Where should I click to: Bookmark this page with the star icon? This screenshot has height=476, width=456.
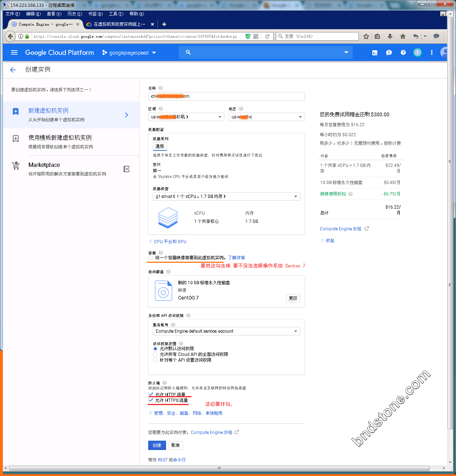(x=366, y=36)
